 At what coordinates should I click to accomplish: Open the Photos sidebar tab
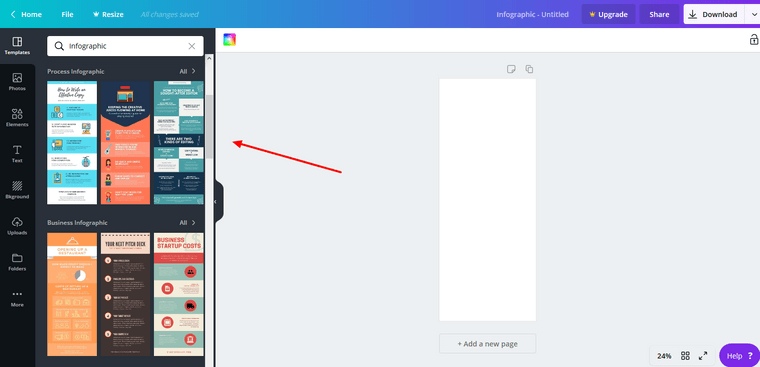[17, 81]
